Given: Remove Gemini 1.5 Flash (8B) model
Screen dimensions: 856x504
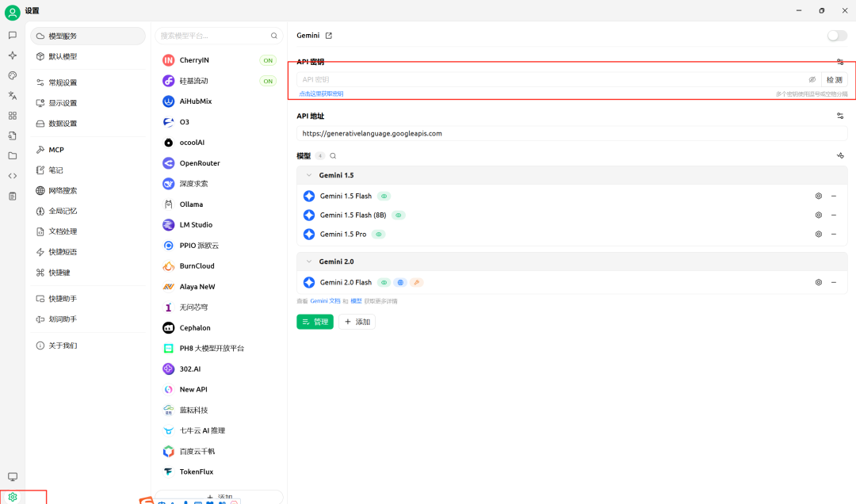Looking at the screenshot, I should coord(834,215).
